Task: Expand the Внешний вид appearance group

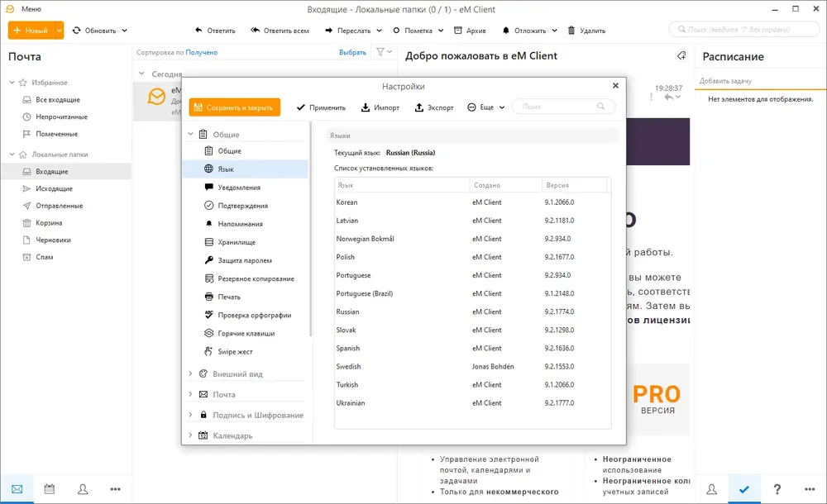Action: 190,373
